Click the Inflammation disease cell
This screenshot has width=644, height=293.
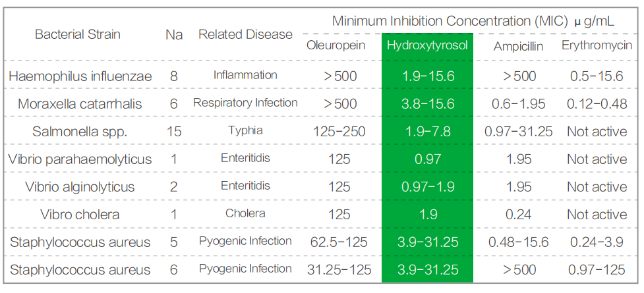click(x=245, y=75)
